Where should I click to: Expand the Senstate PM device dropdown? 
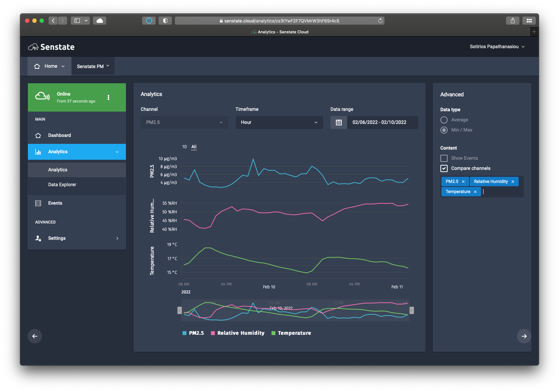(93, 66)
